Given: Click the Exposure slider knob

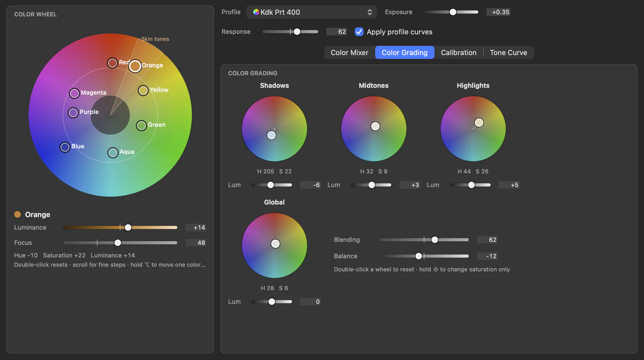Looking at the screenshot, I should (x=453, y=12).
